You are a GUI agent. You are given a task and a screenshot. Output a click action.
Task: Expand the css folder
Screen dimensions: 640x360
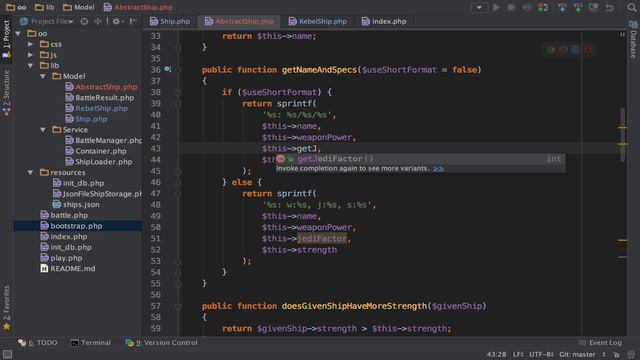pos(31,44)
